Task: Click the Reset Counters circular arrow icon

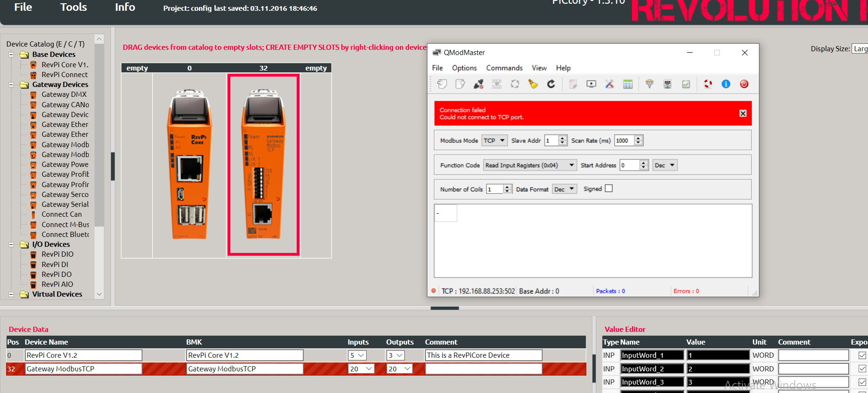Action: (x=551, y=84)
